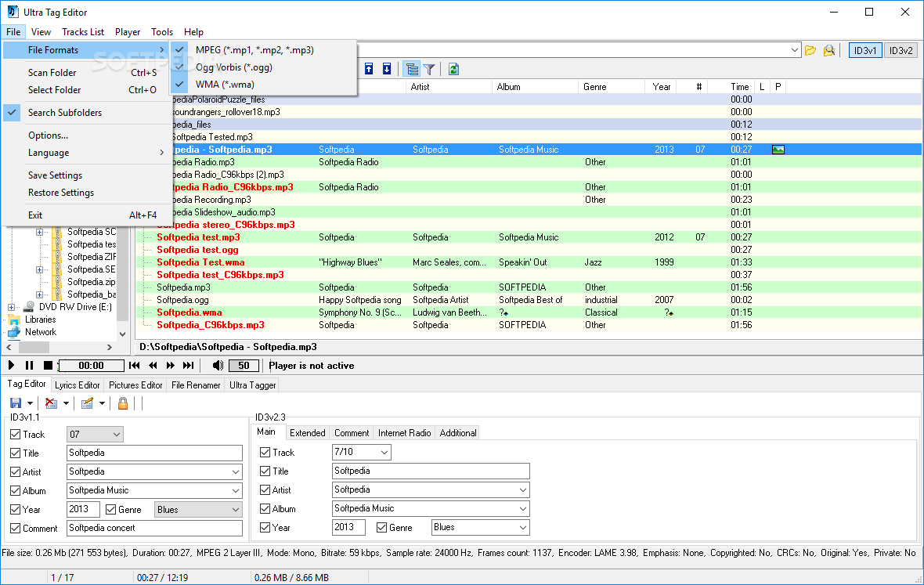
Task: Click the picture indicator in the selected row
Action: (778, 150)
